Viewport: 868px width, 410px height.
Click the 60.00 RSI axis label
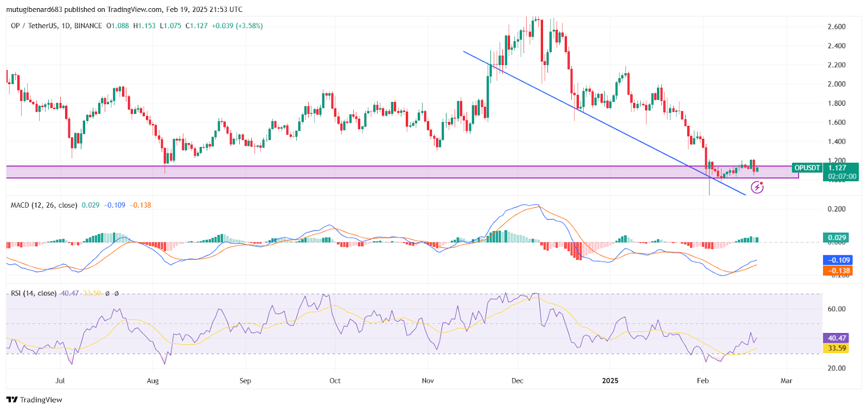[x=837, y=309]
